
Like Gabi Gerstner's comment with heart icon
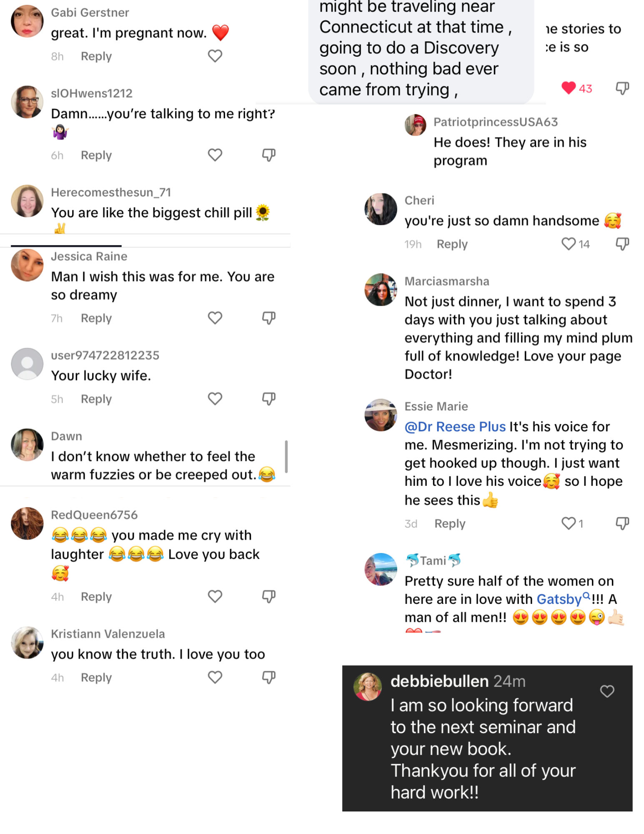tap(215, 56)
